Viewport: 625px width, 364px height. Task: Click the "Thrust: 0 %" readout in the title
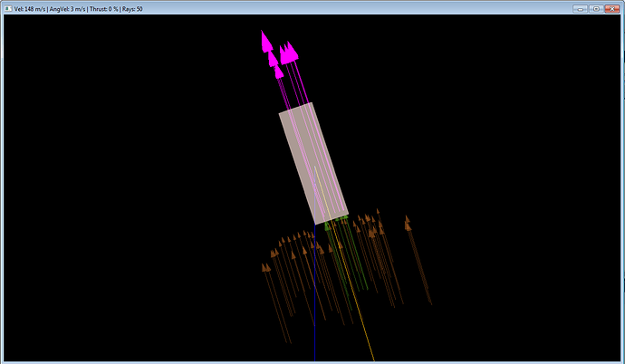tap(116, 8)
